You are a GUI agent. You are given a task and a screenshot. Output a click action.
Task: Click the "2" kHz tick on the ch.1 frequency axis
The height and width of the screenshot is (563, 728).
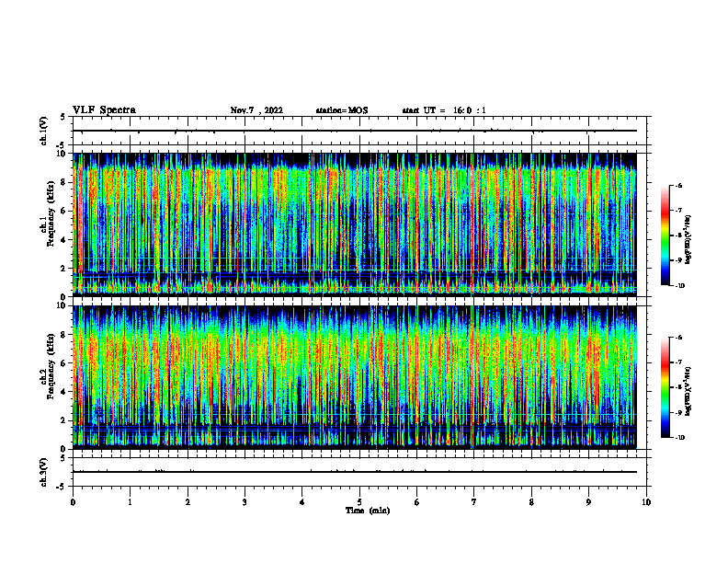[x=64, y=269]
